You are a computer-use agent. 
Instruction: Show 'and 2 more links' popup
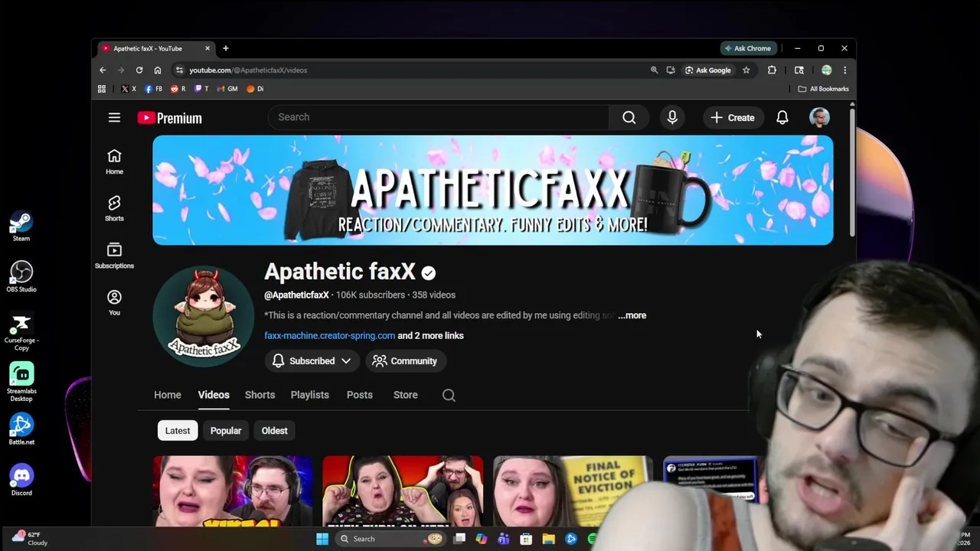click(430, 335)
